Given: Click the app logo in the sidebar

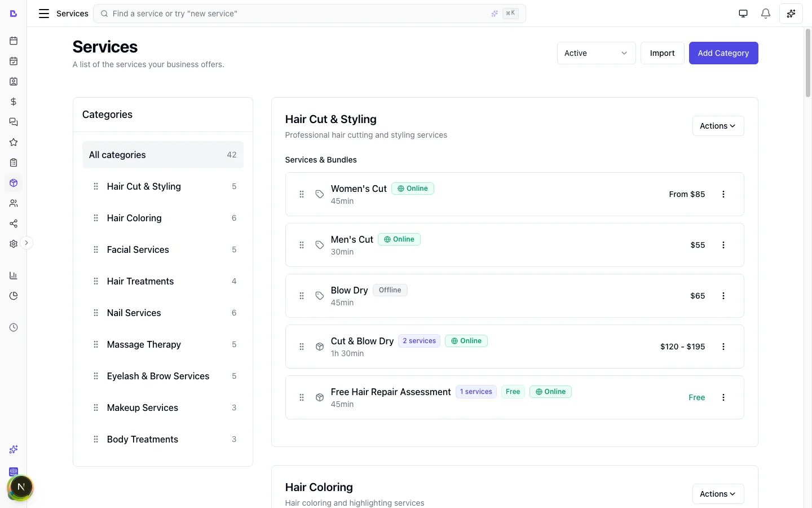Looking at the screenshot, I should pos(14,14).
